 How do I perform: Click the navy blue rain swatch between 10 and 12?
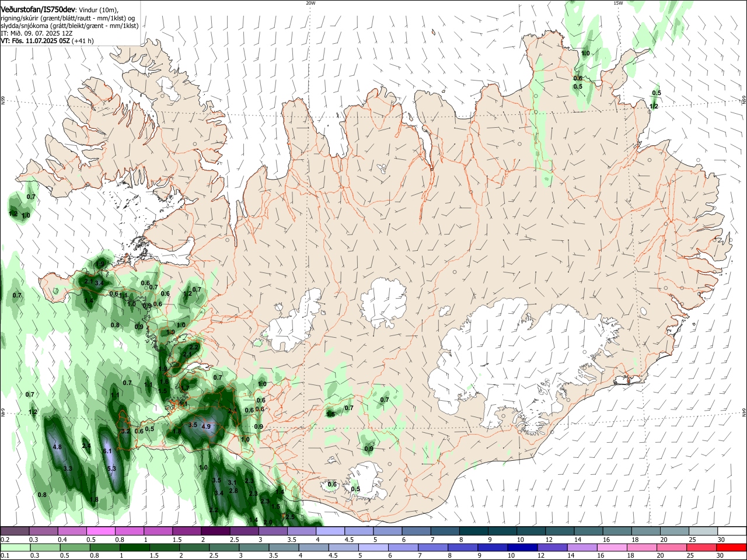point(523,547)
